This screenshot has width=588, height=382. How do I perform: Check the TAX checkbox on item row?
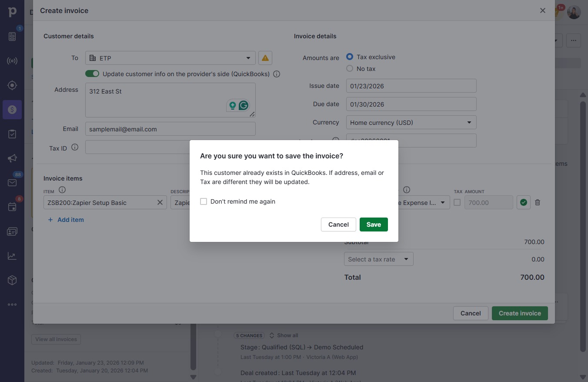[x=457, y=202]
